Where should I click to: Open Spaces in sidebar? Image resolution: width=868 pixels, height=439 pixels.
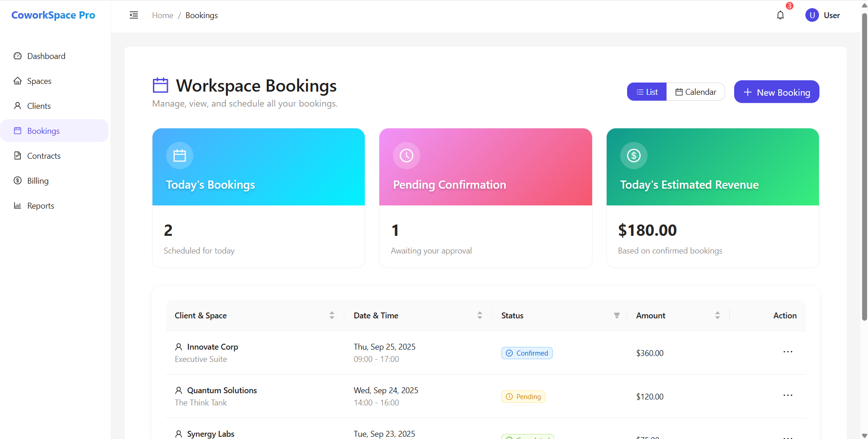pos(54,81)
